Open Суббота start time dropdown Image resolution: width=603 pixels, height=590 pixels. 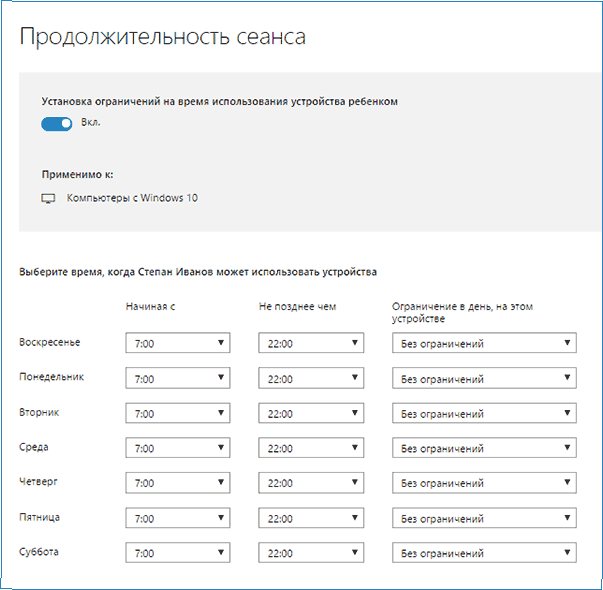pyautogui.click(x=178, y=553)
